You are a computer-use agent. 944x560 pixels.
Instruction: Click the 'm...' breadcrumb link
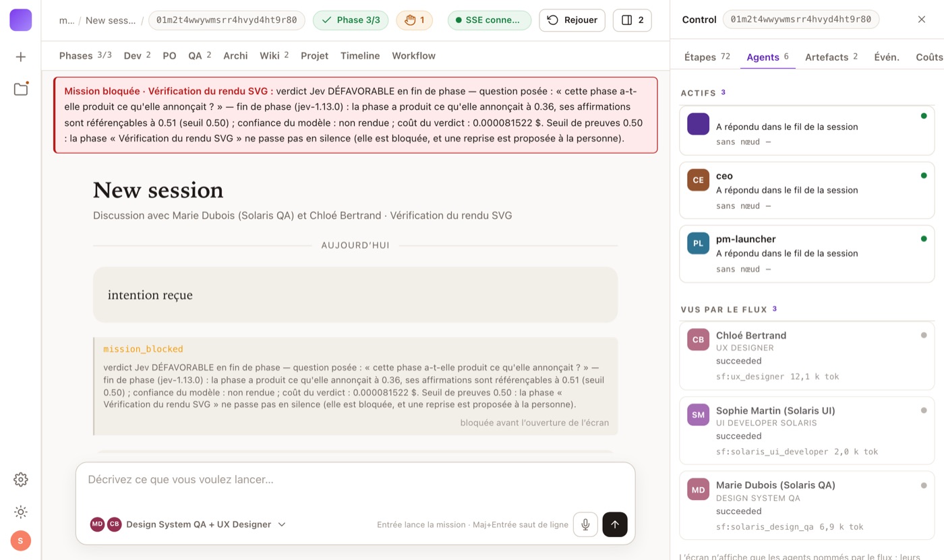(x=67, y=20)
